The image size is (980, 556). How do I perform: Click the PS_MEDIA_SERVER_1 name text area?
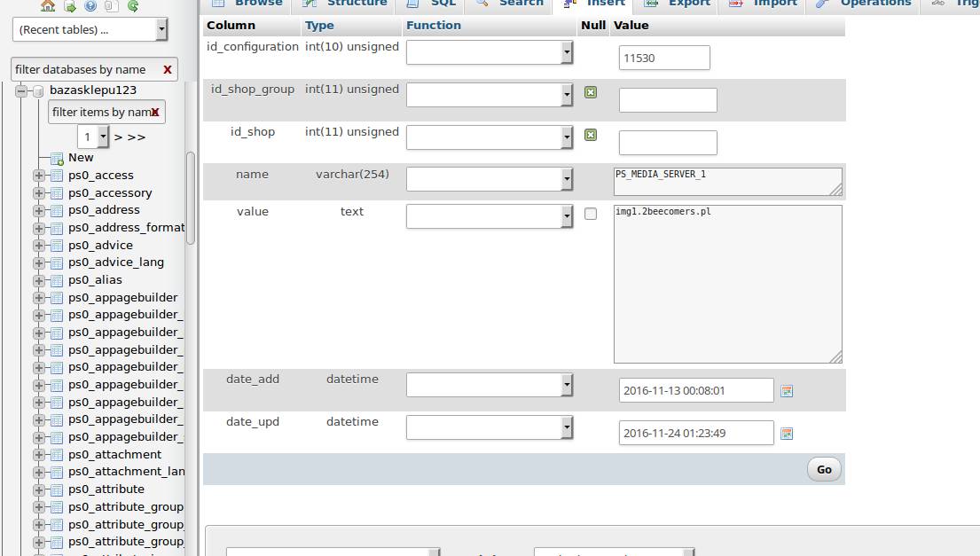click(728, 182)
